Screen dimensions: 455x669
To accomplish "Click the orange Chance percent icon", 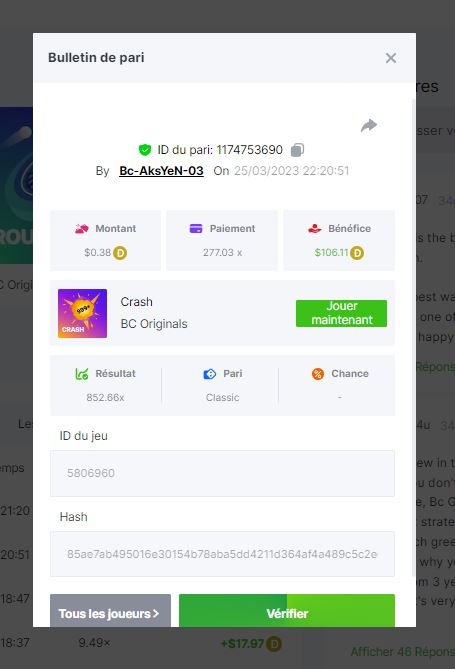I will (318, 374).
